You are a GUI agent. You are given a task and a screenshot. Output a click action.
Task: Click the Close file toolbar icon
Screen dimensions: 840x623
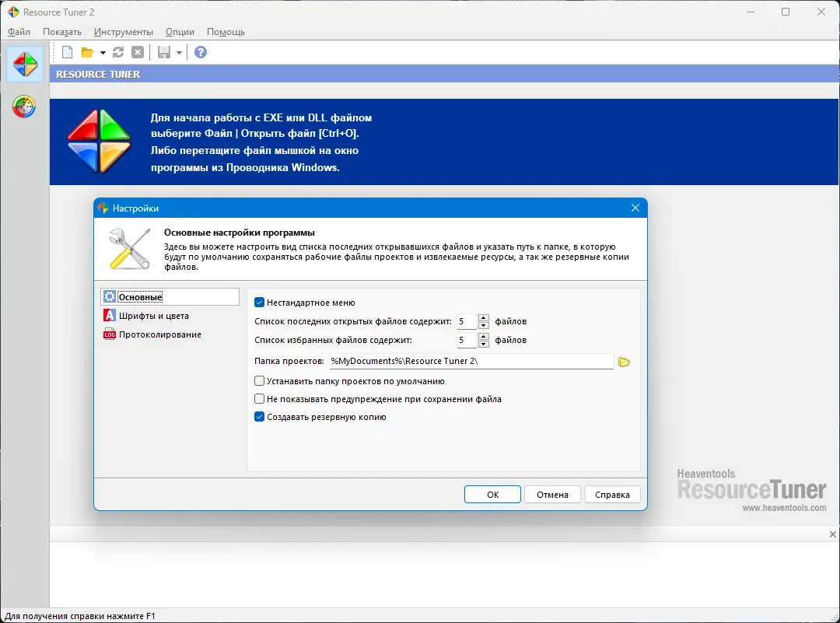point(138,52)
